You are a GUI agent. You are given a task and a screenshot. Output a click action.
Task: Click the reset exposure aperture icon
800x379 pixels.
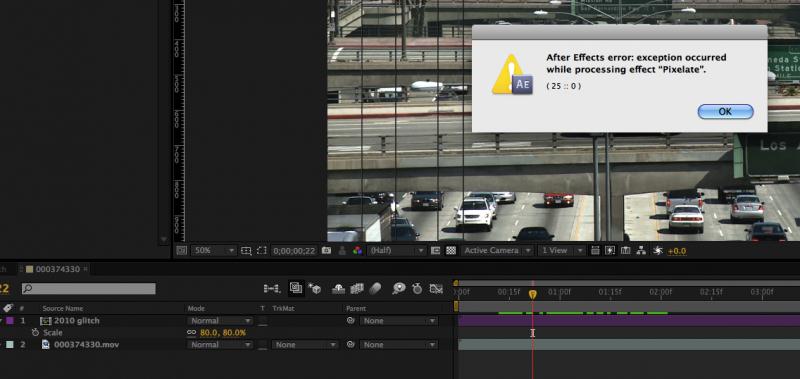tap(658, 250)
